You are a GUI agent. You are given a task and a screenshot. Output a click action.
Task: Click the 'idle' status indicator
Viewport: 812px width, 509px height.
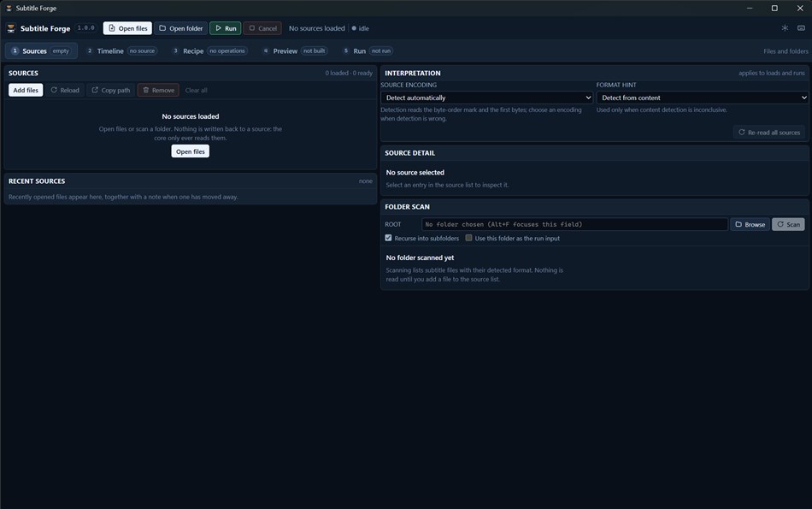tap(361, 28)
